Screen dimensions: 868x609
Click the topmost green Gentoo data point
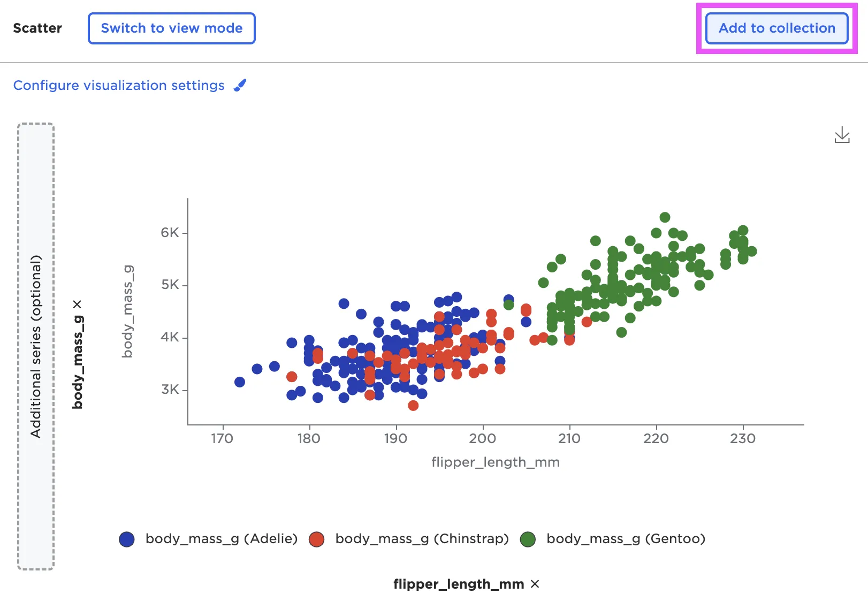pos(665,217)
